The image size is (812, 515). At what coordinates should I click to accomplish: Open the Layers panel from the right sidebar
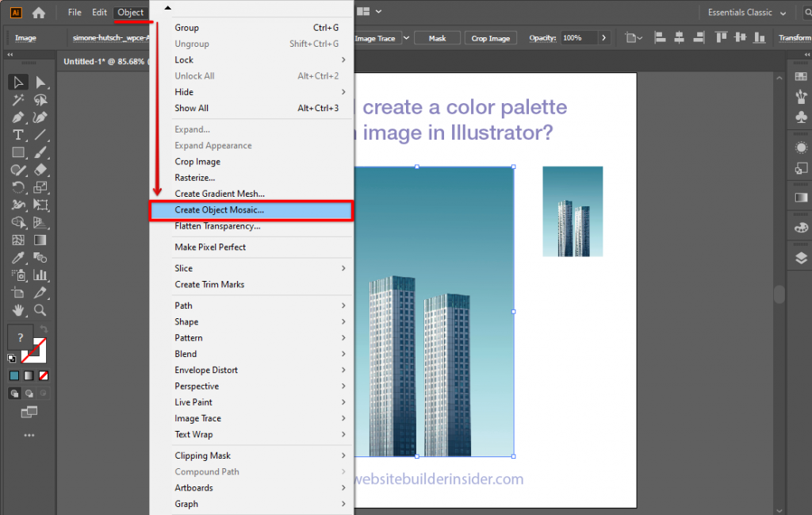800,256
